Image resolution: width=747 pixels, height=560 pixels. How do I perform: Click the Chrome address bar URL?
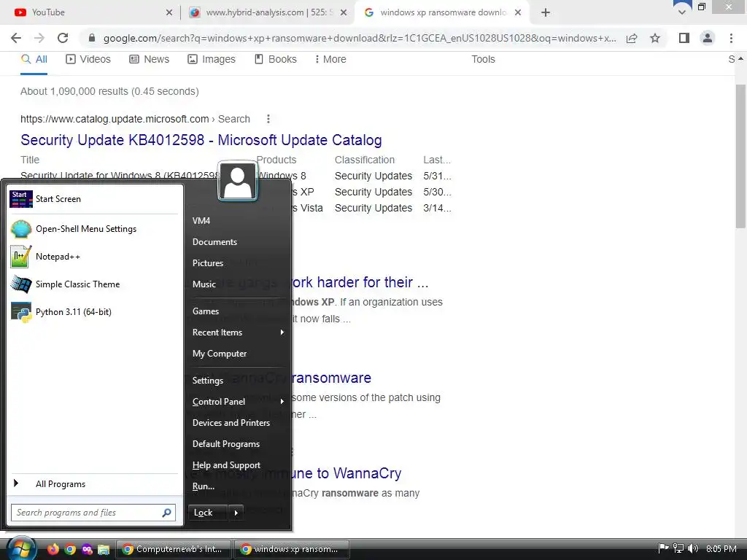(x=360, y=38)
